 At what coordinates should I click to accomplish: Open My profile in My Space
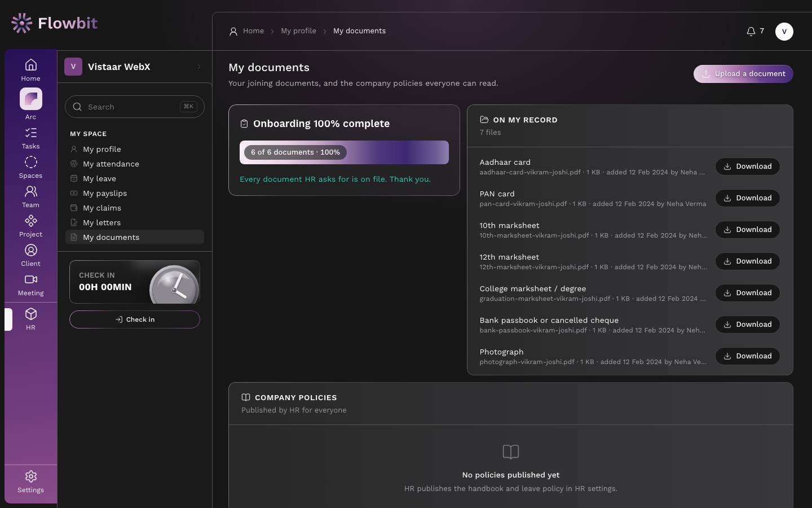point(135,149)
